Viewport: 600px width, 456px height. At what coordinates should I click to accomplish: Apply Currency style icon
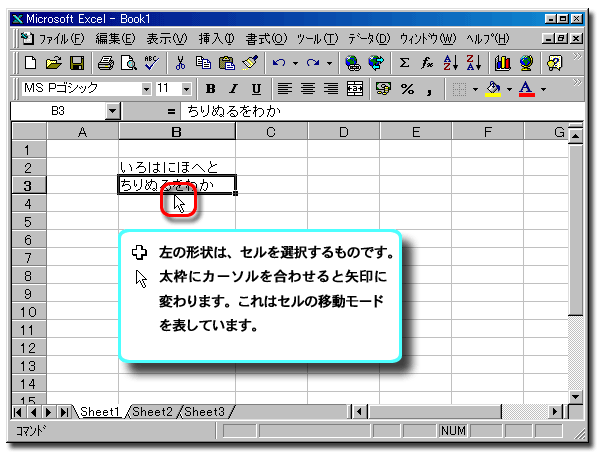383,89
